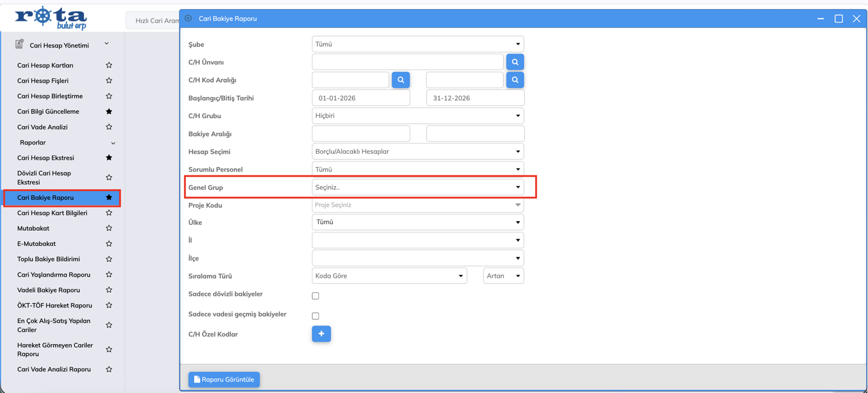Click the start date field 01-01-2026
This screenshot has width=868, height=393.
[x=361, y=98]
